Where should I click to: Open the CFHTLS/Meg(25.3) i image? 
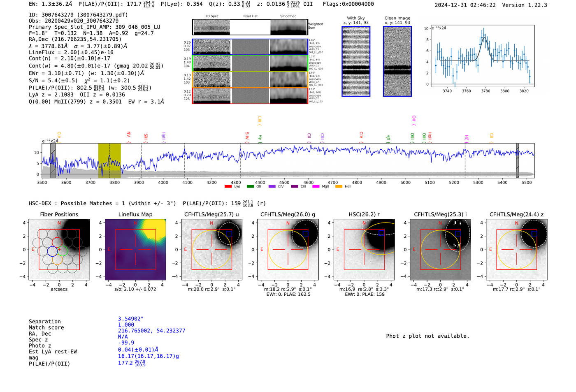click(440, 250)
